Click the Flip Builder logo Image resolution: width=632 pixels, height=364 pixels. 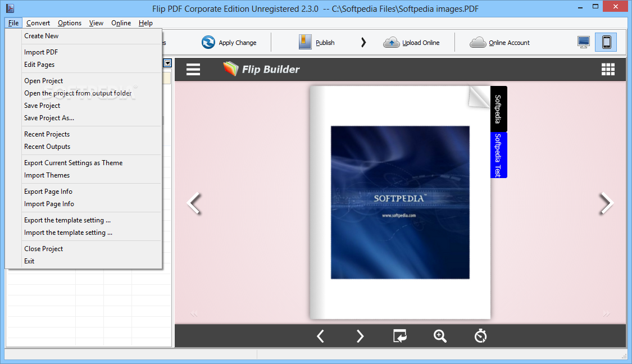point(261,69)
